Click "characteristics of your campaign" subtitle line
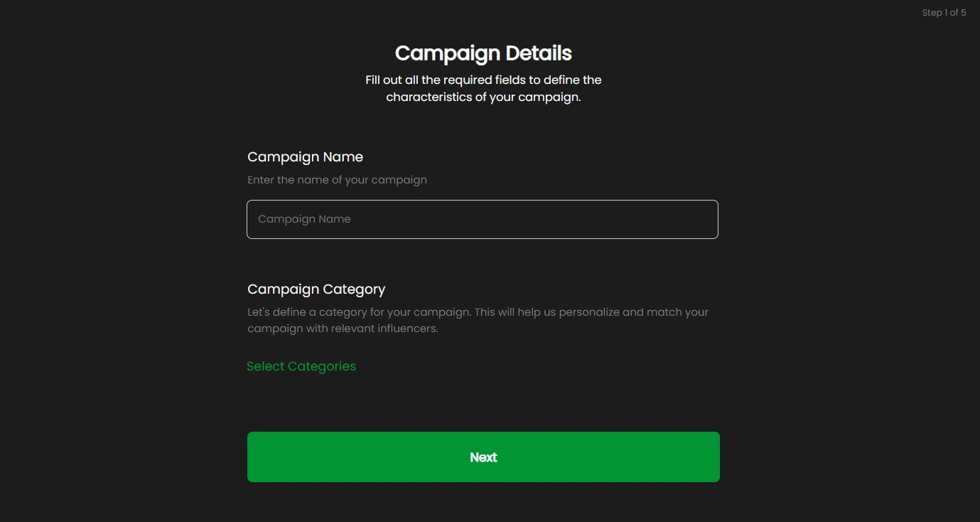Image resolution: width=980 pixels, height=522 pixels. coord(483,97)
